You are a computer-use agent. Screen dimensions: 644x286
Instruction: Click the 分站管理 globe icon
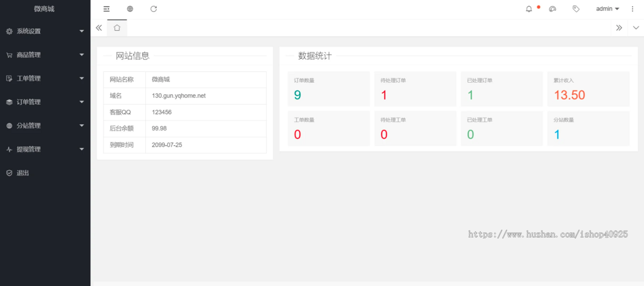[x=9, y=126]
